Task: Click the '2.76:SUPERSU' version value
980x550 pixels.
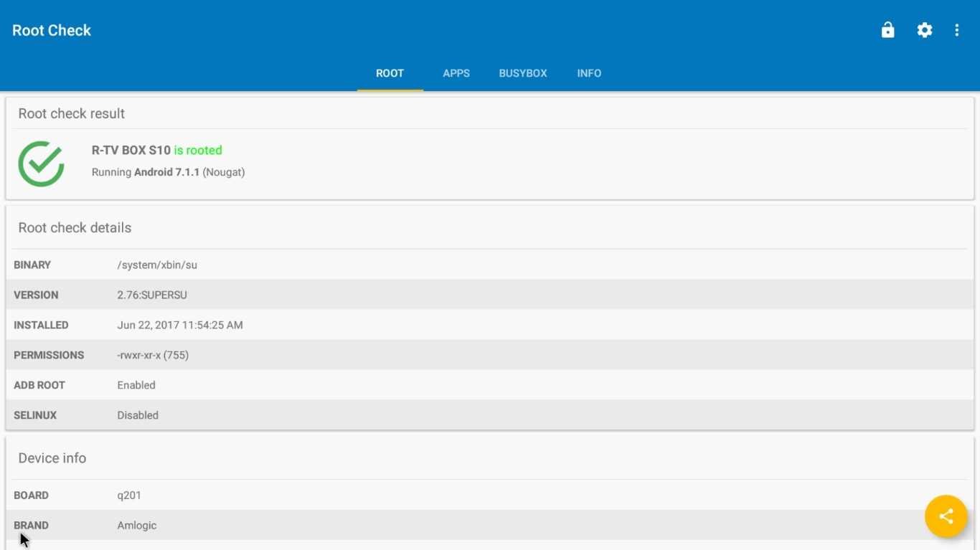Action: pyautogui.click(x=152, y=295)
